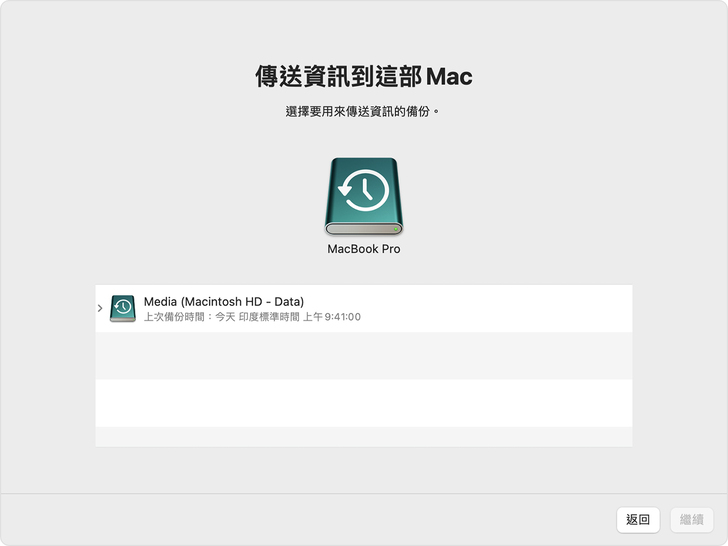This screenshot has height=546, width=728.
Task: Select the large MacBook Pro Time Machine drive icon
Action: [364, 196]
